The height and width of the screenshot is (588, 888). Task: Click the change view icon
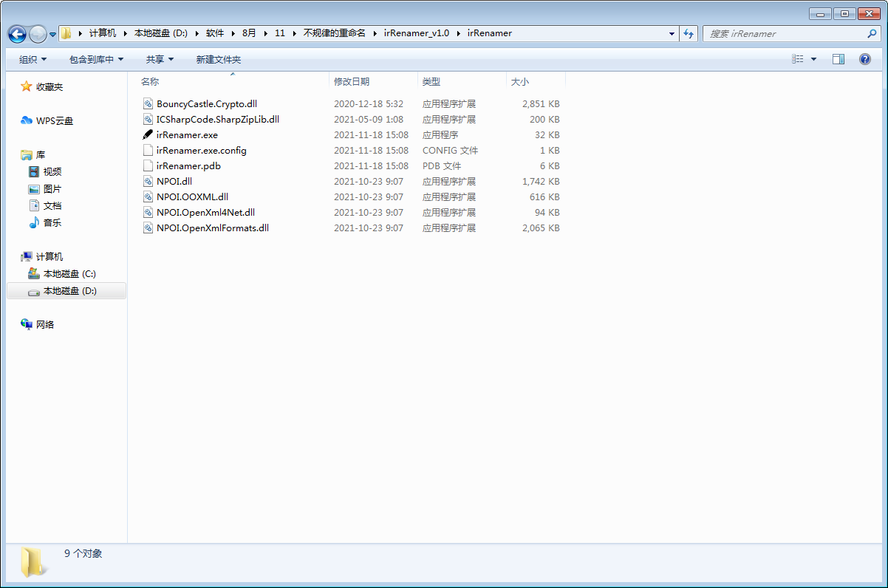pos(798,59)
